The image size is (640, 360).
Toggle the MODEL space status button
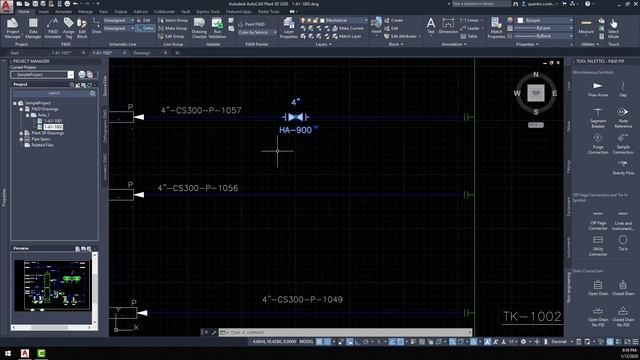tap(307, 342)
